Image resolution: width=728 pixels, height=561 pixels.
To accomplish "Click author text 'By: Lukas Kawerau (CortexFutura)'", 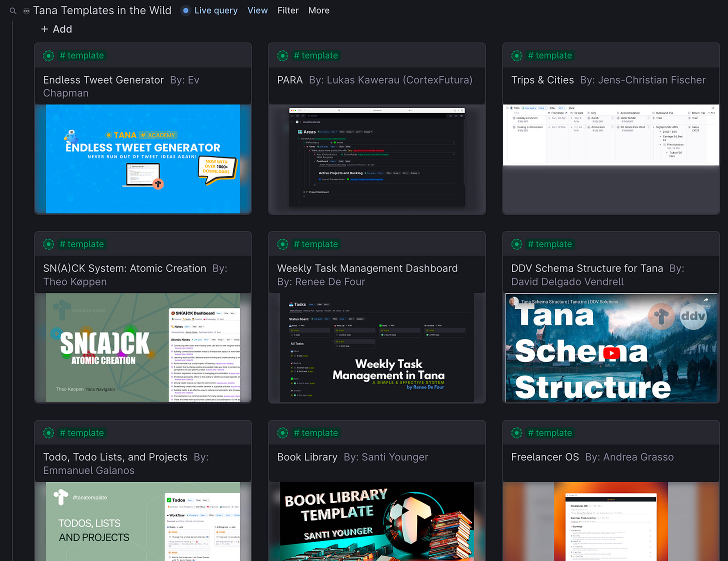I will [390, 80].
